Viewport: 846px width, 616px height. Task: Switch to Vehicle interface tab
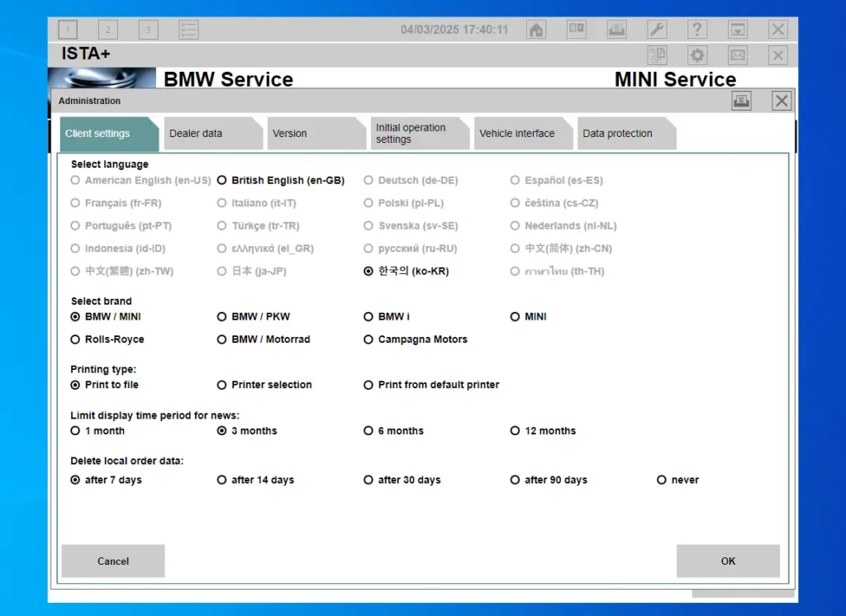pos(523,133)
